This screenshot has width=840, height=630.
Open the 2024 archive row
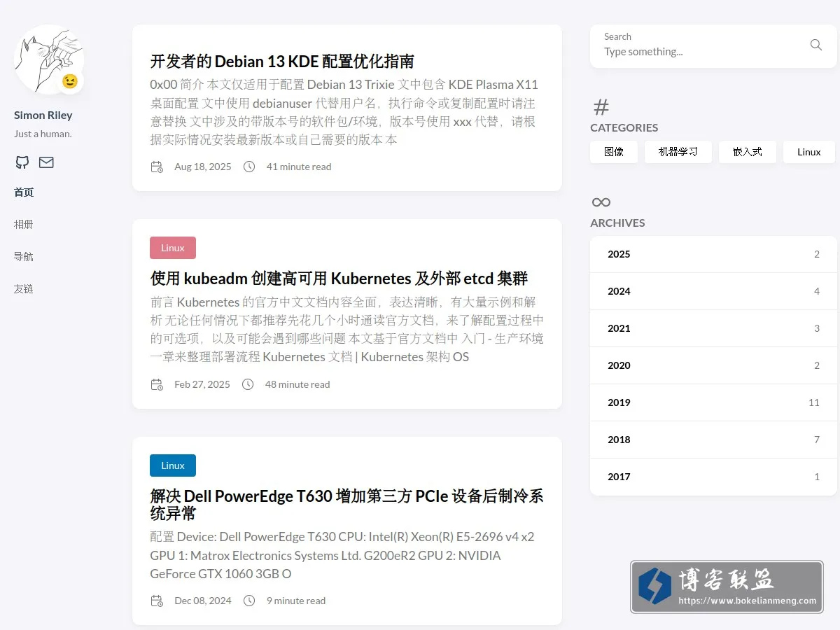pos(713,291)
